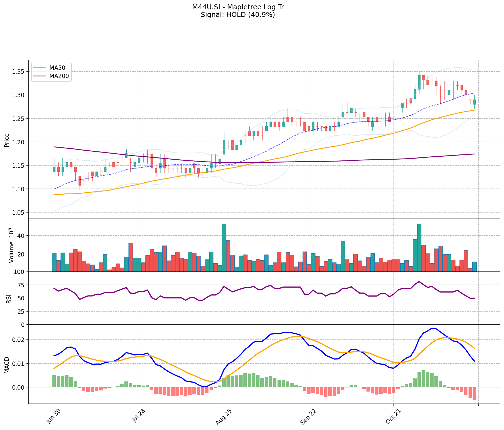Click the Signal: HOLD (40.9%) subtitle
504x430 pixels.
238,15
